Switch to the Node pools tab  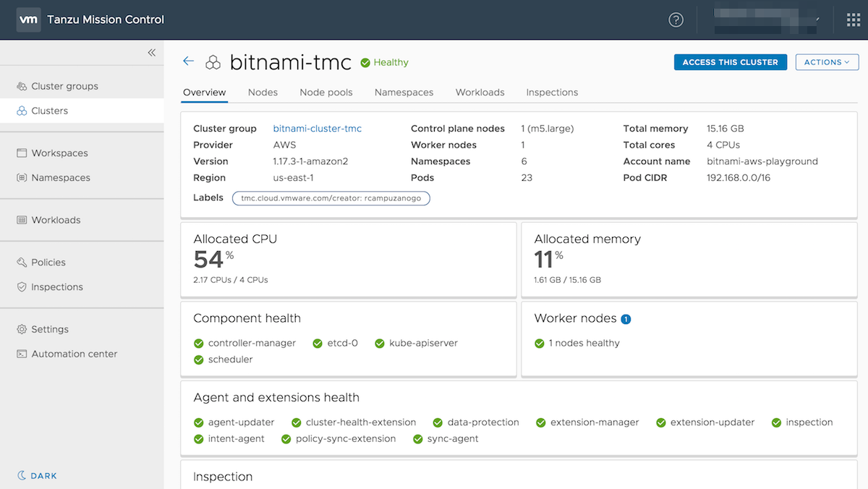326,93
